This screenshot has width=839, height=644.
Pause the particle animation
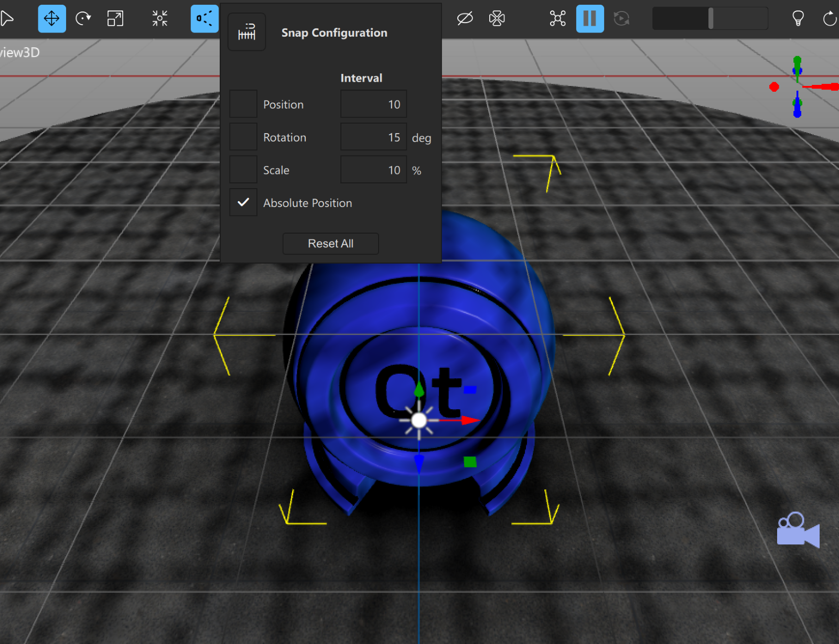[x=589, y=18]
